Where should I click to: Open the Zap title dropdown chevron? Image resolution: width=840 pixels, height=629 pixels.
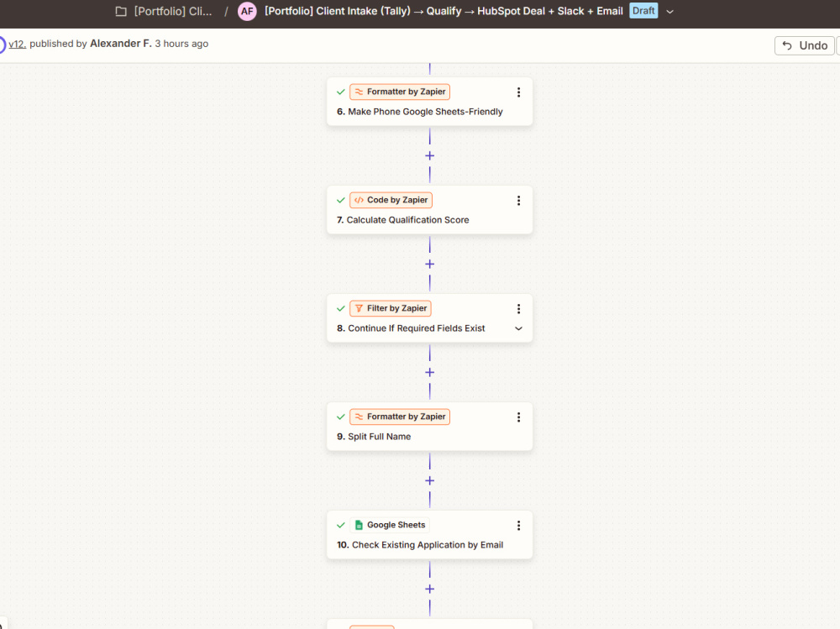pyautogui.click(x=669, y=11)
